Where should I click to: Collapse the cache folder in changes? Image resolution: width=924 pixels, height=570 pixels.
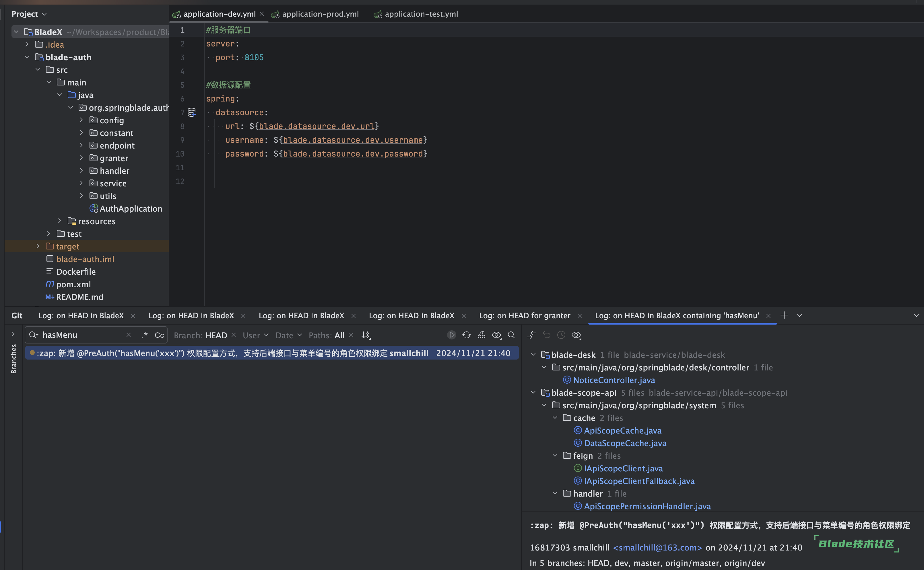(x=555, y=417)
